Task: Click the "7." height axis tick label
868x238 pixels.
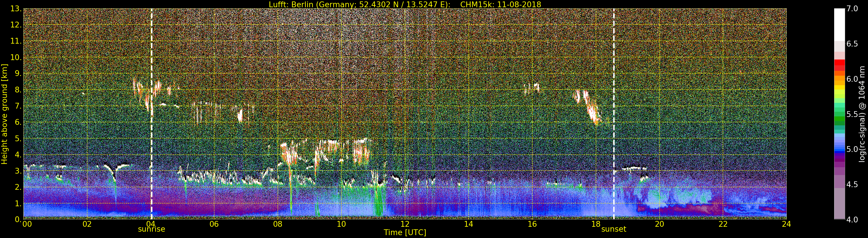Action: pos(18,106)
